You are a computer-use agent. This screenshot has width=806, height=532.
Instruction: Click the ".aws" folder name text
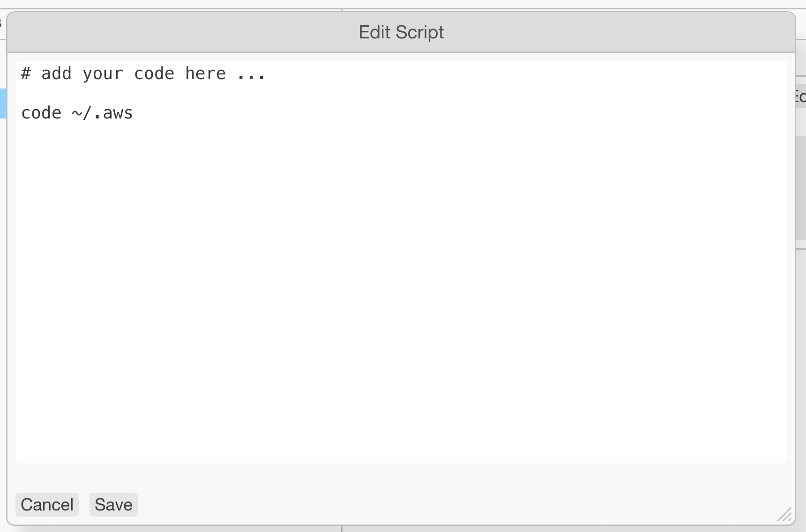tap(113, 113)
